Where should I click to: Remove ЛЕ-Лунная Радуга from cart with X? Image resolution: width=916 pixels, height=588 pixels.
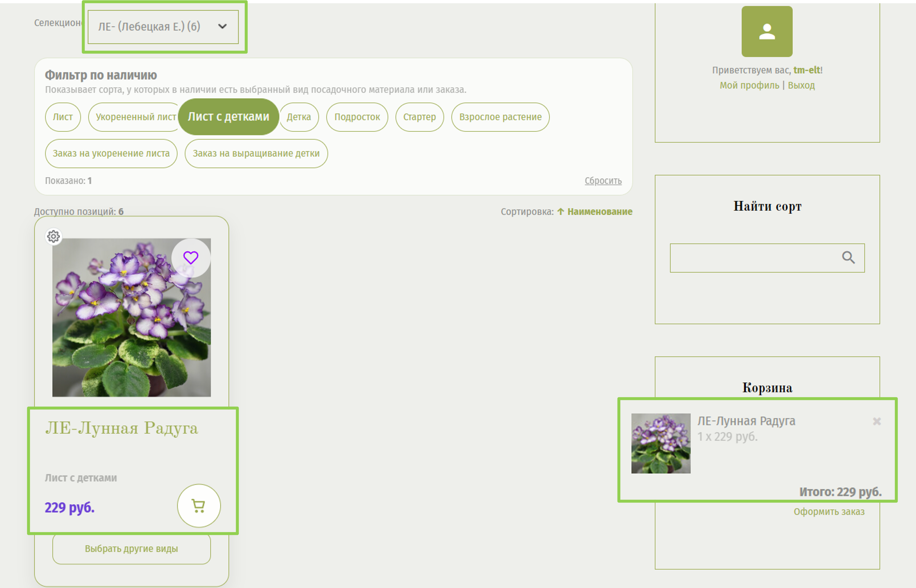click(877, 421)
